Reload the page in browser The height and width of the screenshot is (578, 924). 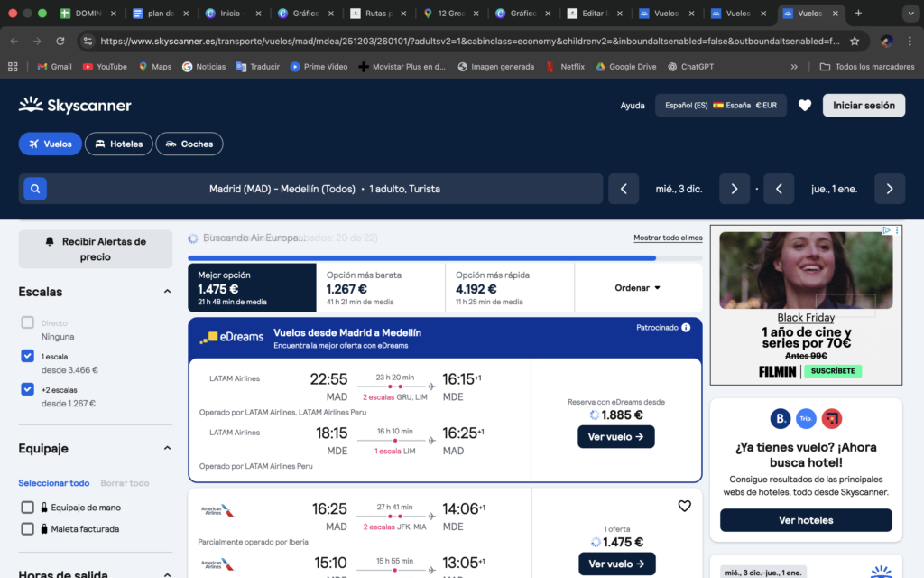pyautogui.click(x=60, y=41)
